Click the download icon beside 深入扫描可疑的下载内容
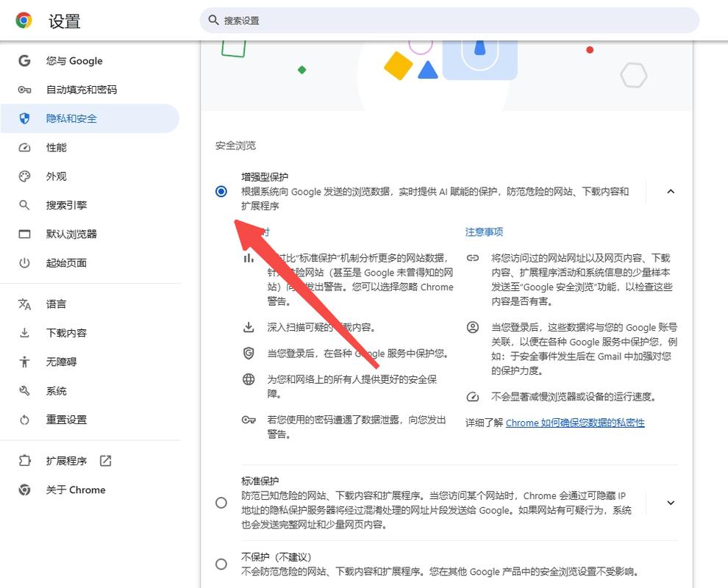728x588 pixels. tap(249, 327)
